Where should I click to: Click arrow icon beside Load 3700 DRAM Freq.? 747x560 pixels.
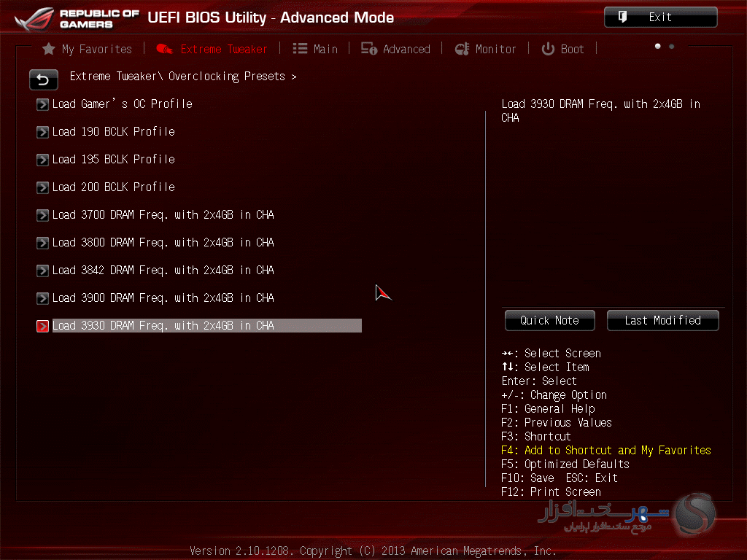[42, 215]
